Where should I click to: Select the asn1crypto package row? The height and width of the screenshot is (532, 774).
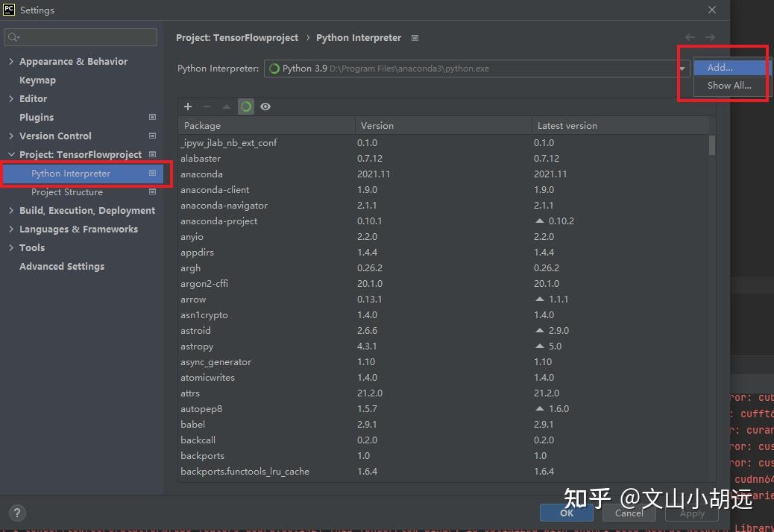click(443, 314)
